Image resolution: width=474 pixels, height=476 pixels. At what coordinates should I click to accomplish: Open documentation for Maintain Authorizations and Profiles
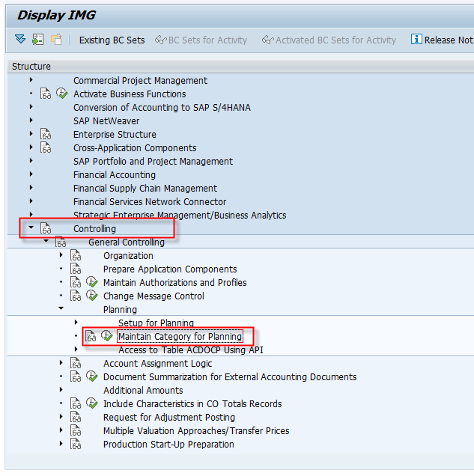76,282
